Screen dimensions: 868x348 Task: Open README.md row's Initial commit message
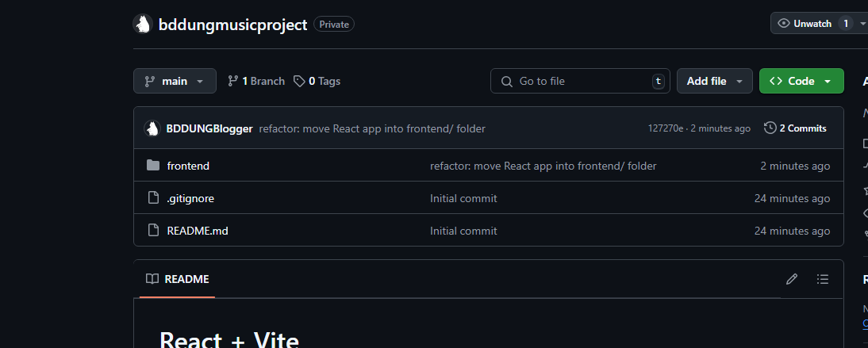pos(463,231)
